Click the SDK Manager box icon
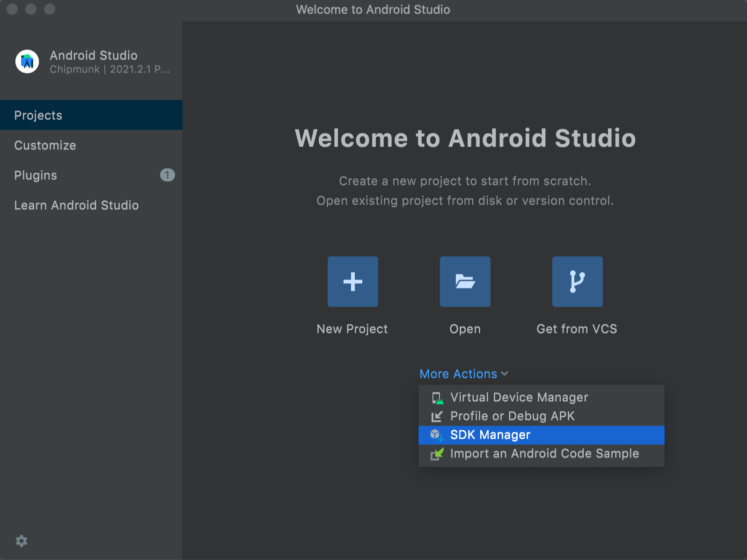Screen dimensions: 747x560 [x=437, y=435]
